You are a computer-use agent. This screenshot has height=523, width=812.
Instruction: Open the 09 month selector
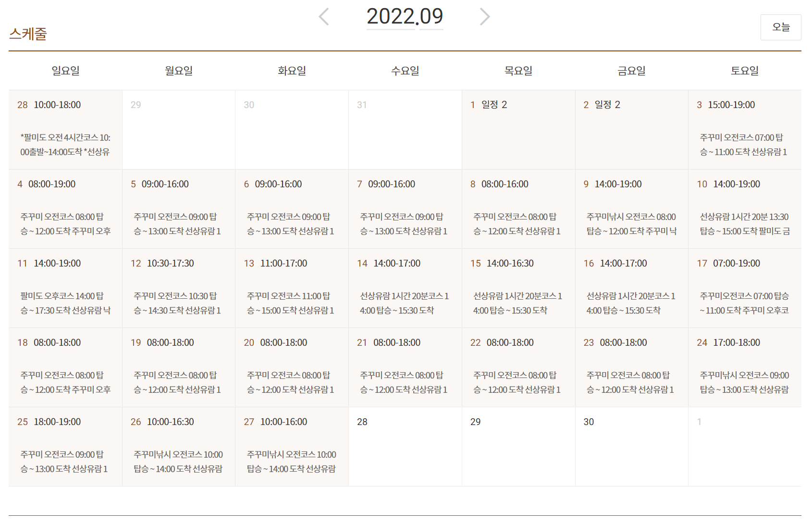431,17
